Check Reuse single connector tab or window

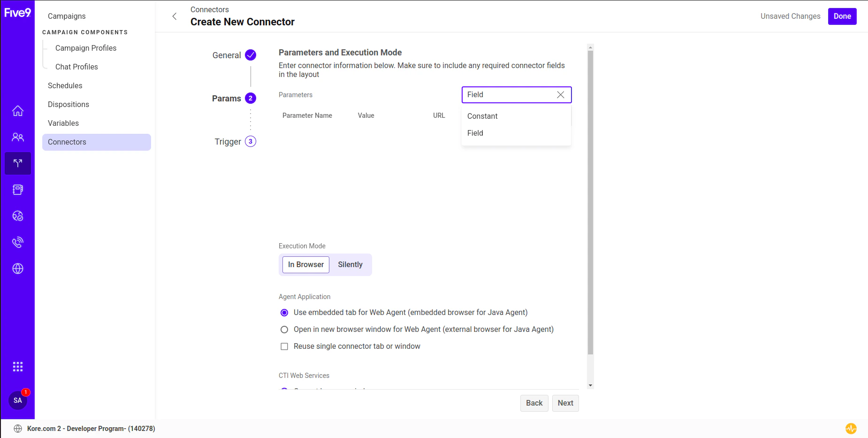[284, 346]
